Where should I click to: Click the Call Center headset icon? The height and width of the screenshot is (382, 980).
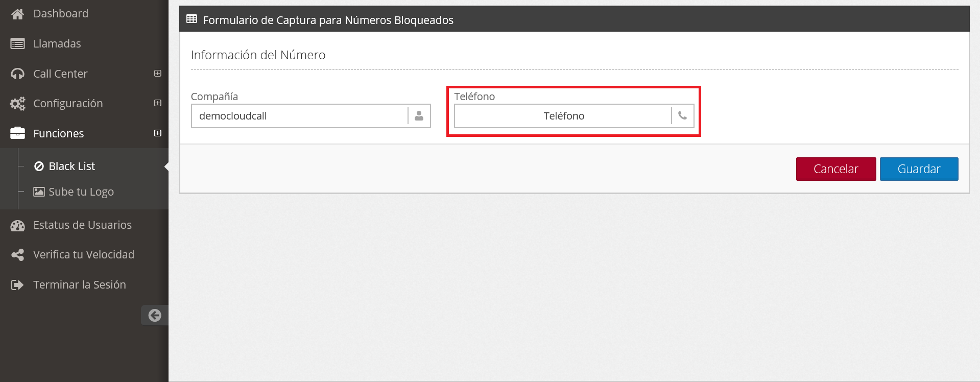17,74
